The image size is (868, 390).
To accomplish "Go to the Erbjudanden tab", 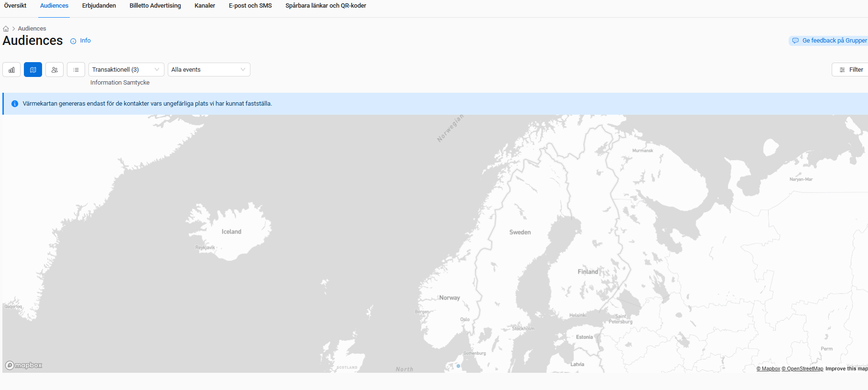I will [99, 6].
